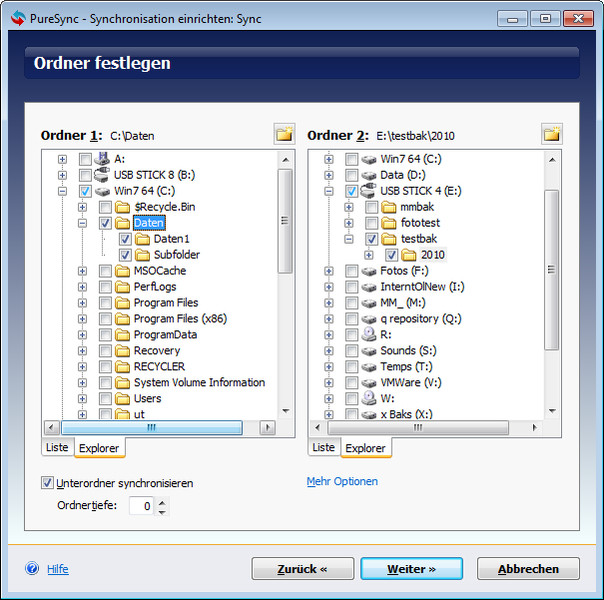Viewport: 604px width, 600px height.
Task: Uncheck the testbak checkbox
Action: 371,239
